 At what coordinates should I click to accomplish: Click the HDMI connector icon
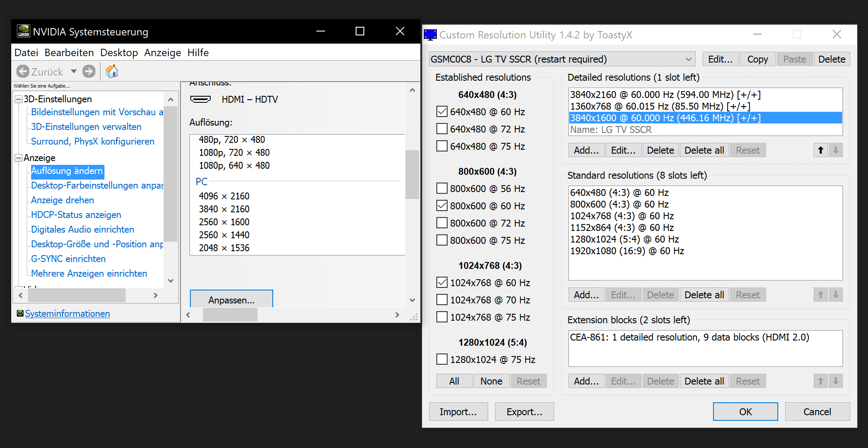tap(201, 99)
